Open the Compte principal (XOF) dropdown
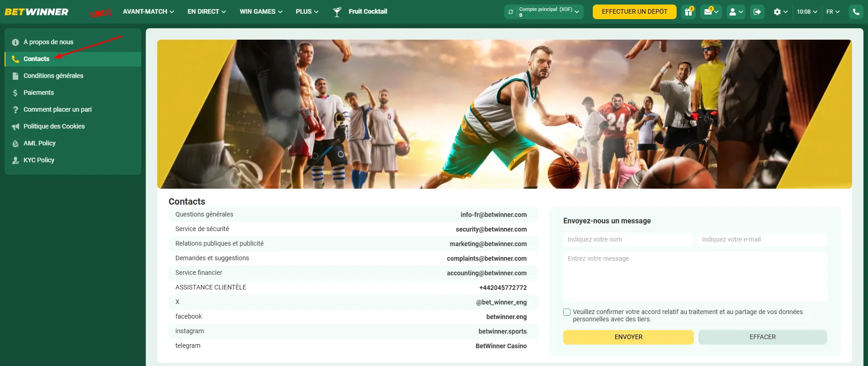 [549, 12]
